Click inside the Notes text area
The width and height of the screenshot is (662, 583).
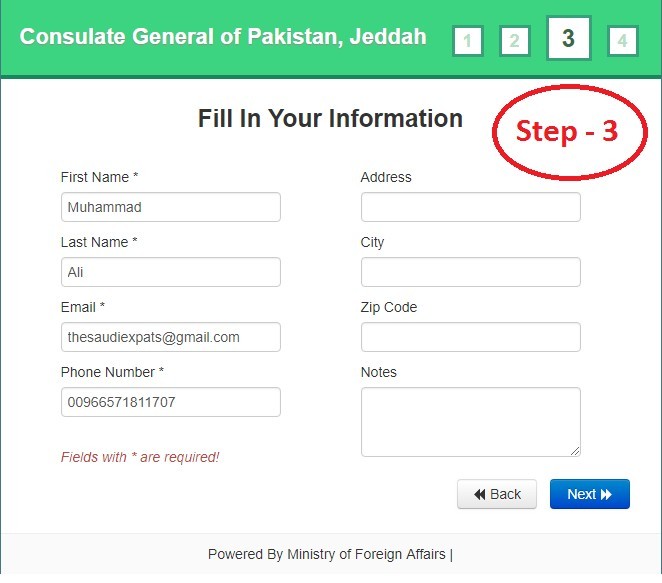471,422
